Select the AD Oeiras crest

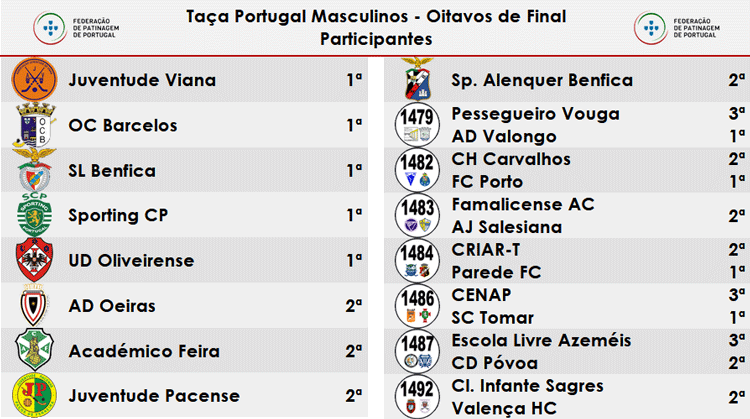pos(33,305)
